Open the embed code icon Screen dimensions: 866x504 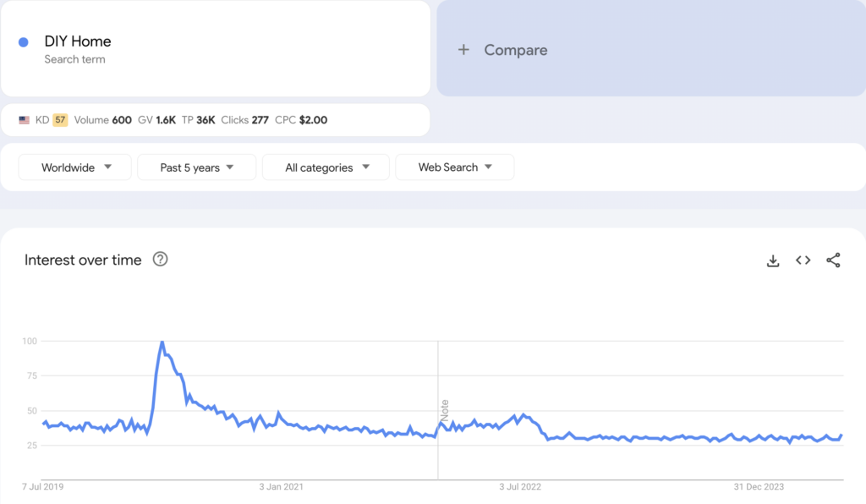(x=803, y=260)
